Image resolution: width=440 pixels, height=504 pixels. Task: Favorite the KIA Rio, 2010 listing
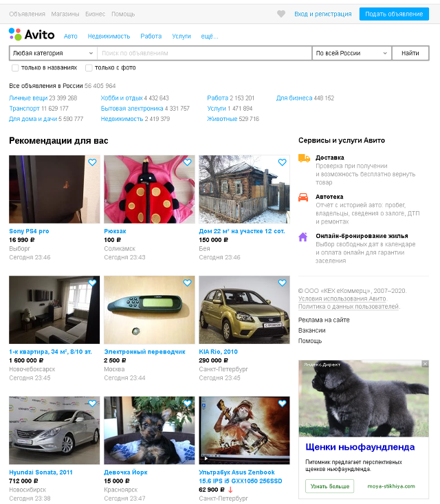pos(282,283)
